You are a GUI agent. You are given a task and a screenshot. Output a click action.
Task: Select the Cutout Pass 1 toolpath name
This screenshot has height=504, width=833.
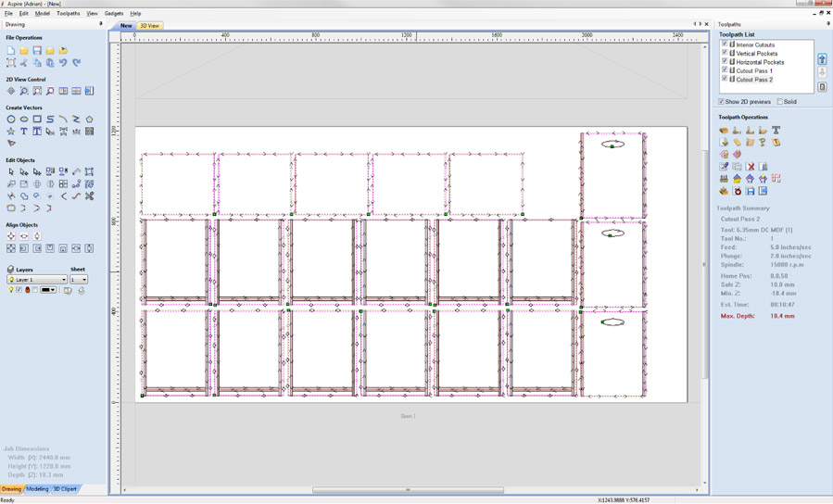click(x=754, y=70)
